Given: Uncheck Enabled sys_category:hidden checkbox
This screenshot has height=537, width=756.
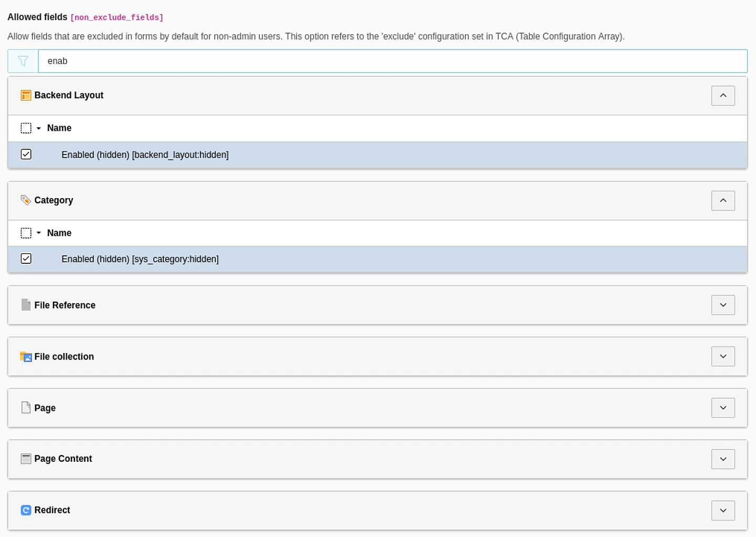Looking at the screenshot, I should click(x=26, y=259).
